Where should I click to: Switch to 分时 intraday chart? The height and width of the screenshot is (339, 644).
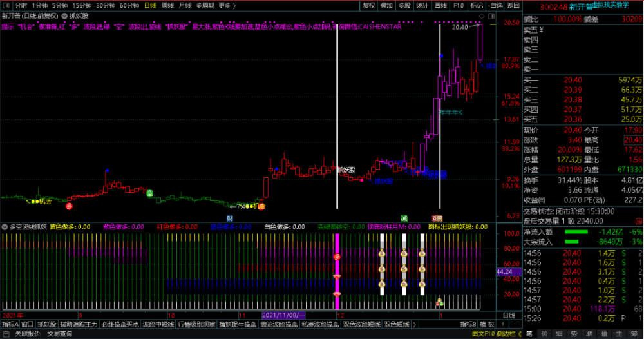[x=21, y=5]
